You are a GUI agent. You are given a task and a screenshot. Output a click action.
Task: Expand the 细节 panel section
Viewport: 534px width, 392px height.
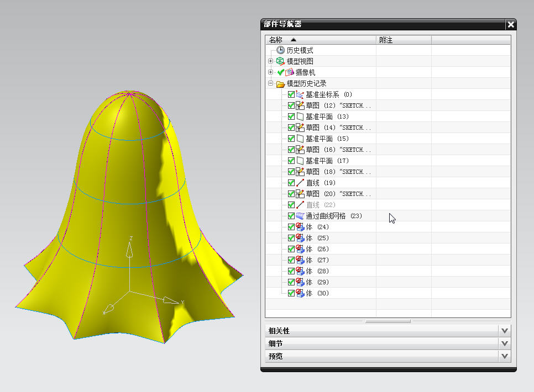click(x=505, y=343)
